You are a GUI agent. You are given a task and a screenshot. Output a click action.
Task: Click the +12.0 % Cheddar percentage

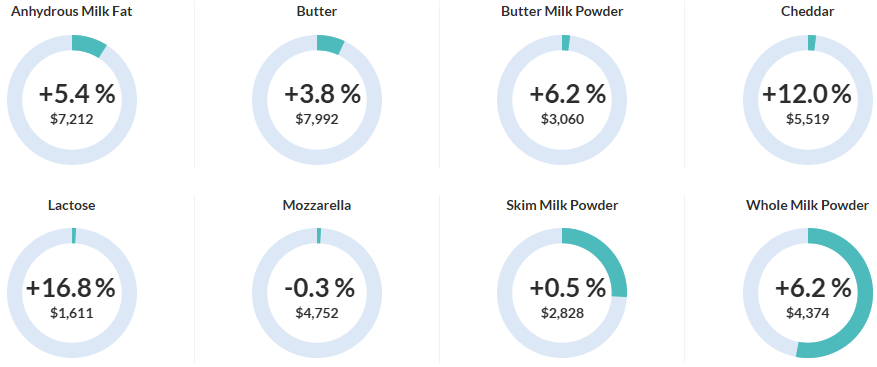(807, 95)
